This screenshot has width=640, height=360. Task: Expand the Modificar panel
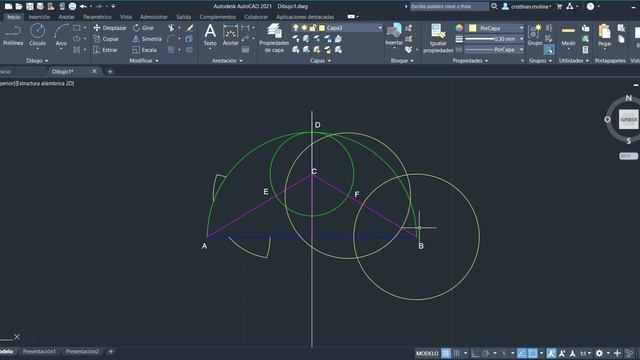(x=144, y=60)
